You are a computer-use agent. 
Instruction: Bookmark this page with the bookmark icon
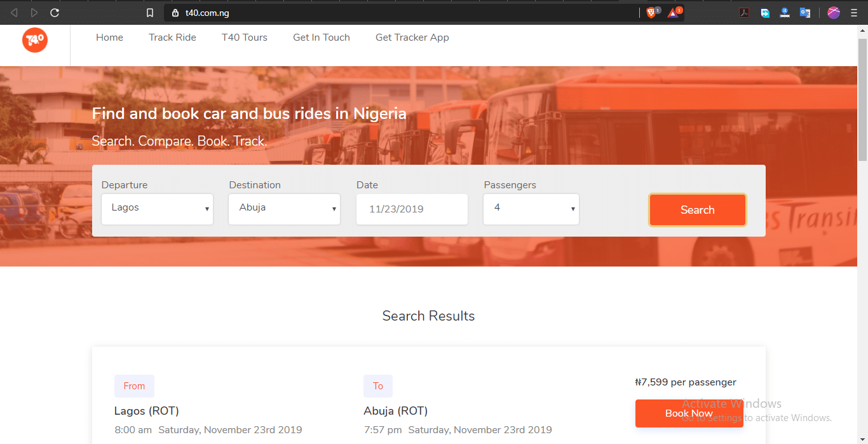(x=150, y=13)
